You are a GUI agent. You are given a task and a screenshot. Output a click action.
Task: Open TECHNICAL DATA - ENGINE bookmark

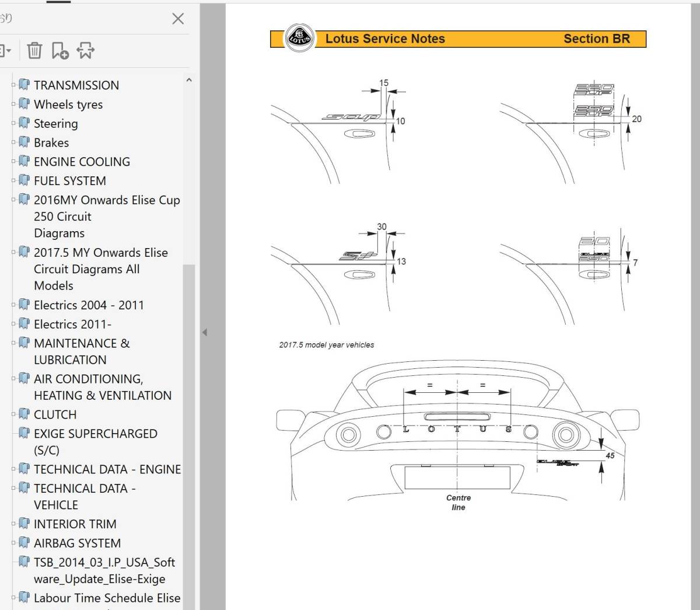(x=107, y=469)
